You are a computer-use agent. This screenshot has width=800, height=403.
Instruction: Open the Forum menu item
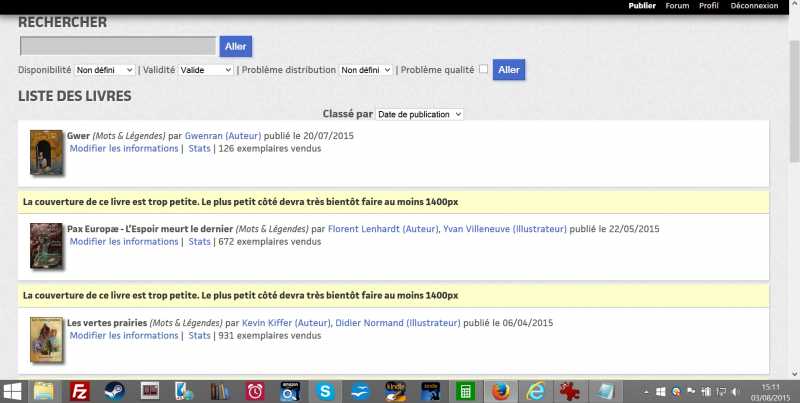[677, 6]
